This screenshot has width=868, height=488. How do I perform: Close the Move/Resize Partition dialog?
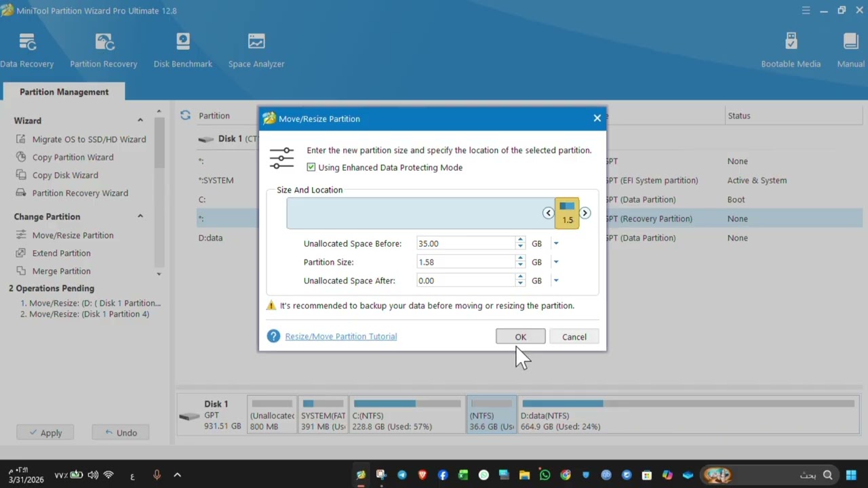click(597, 118)
